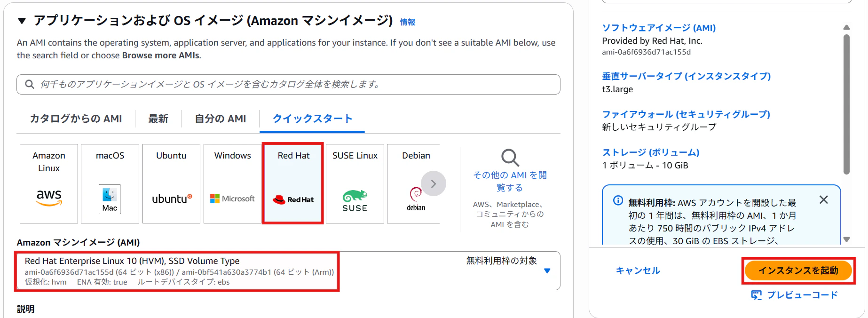Click the キャンセル link
This screenshot has width=868, height=318.
click(638, 270)
